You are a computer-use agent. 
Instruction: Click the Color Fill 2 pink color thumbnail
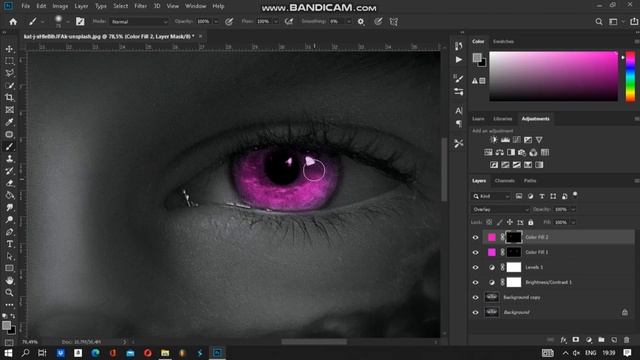492,237
